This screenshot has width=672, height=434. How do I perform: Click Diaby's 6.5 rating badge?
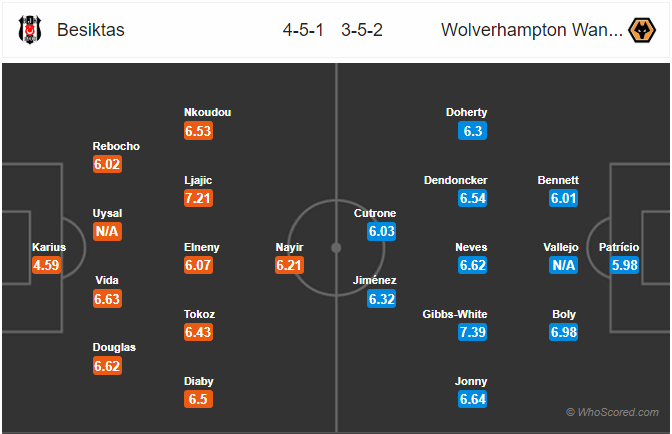pos(198,399)
